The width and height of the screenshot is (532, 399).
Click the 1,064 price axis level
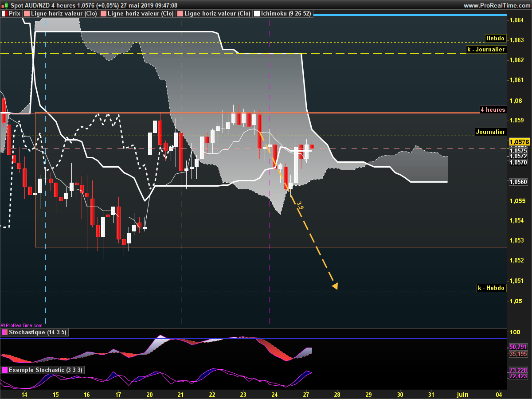click(517, 20)
